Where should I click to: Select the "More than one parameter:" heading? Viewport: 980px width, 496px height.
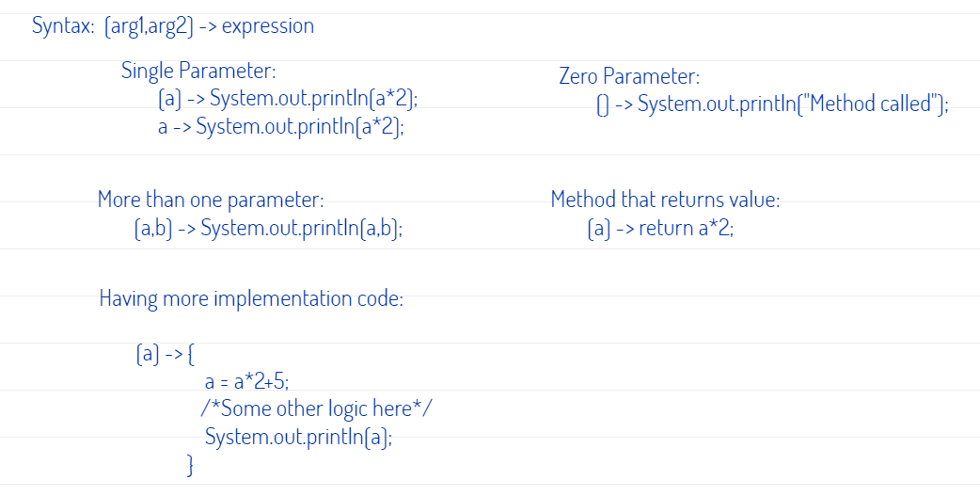tap(211, 200)
